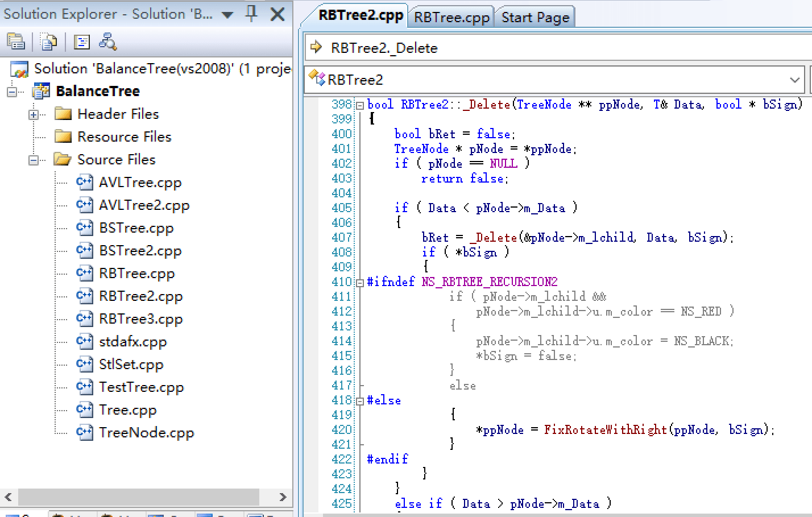The image size is (812, 517).
Task: Select AVLTree.cpp file icon
Action: coord(85,182)
